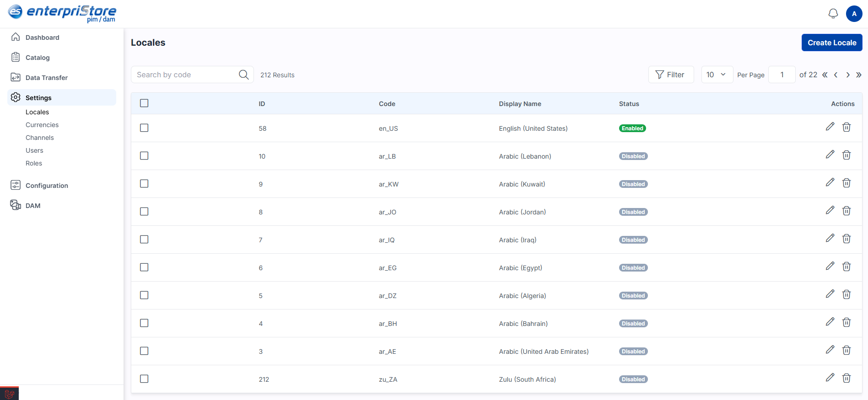Edit the en_US locale with pencil icon
Image resolution: width=868 pixels, height=400 pixels.
click(x=830, y=127)
